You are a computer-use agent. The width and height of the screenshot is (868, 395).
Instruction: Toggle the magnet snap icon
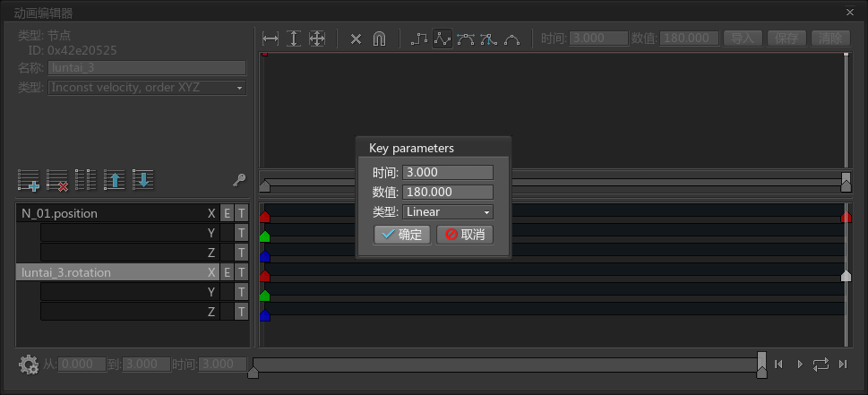pyautogui.click(x=379, y=39)
